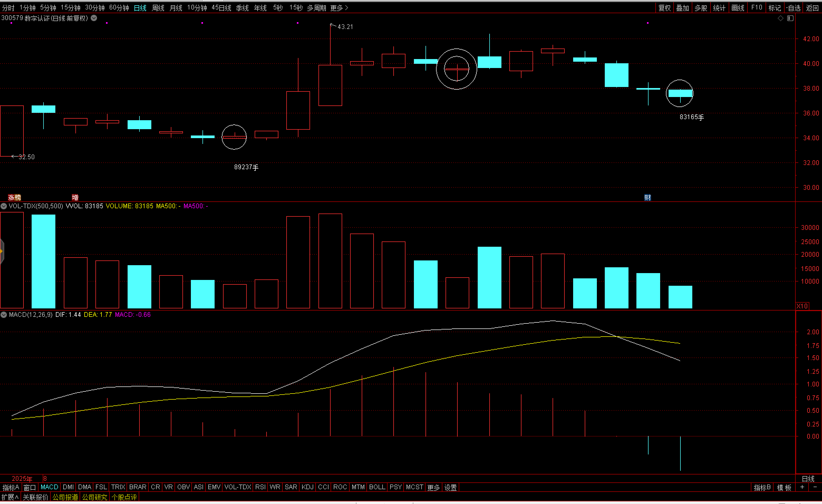
Task: Open the 公司研究 tab
Action: (x=94, y=497)
